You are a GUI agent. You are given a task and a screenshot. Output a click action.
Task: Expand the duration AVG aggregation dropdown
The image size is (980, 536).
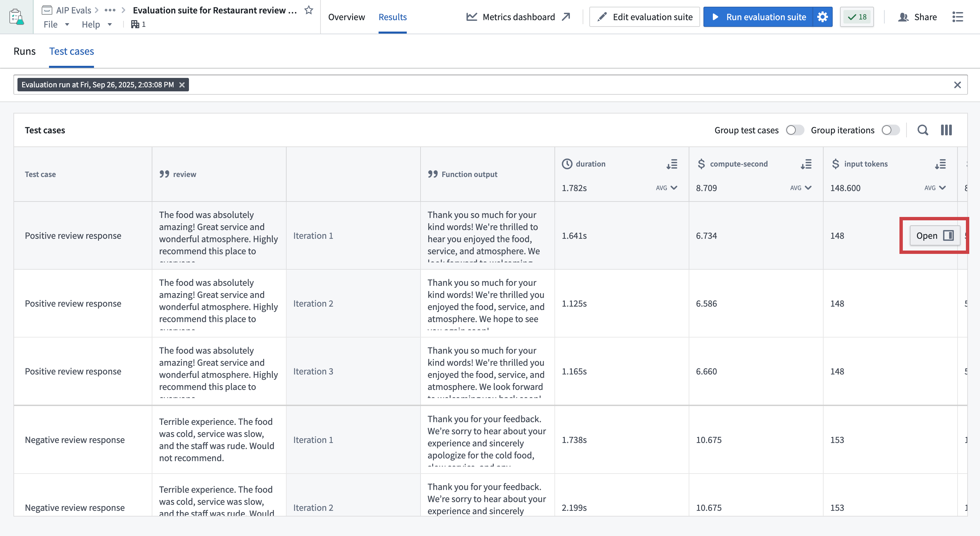667,188
